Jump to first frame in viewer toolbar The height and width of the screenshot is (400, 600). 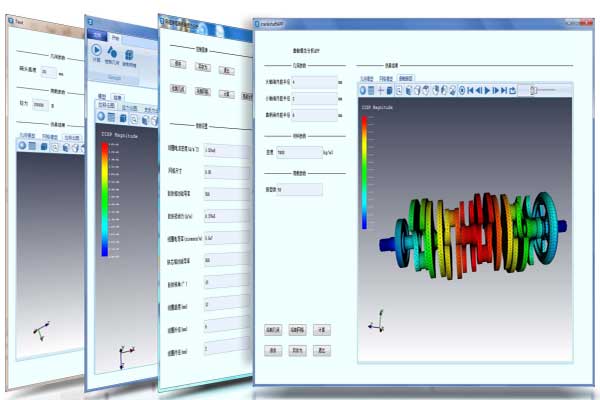[x=470, y=90]
